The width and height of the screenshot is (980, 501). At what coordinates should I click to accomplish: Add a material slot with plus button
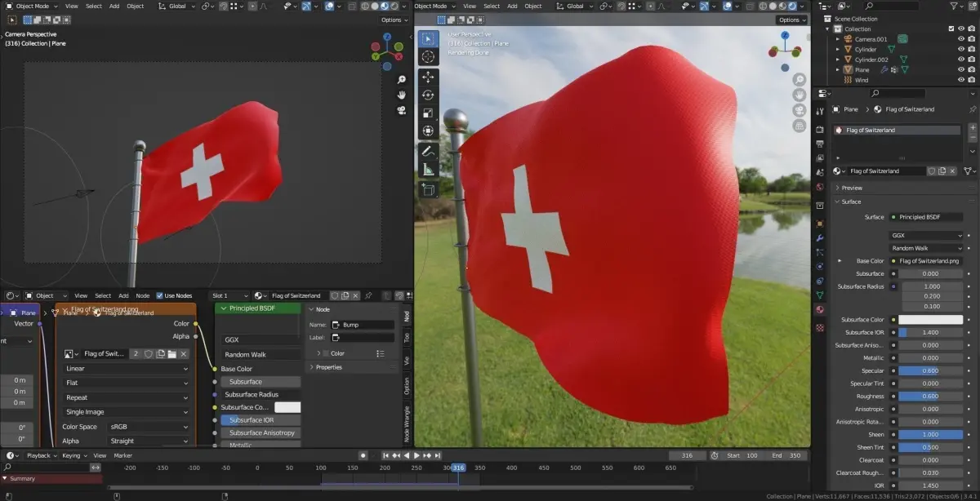972,128
